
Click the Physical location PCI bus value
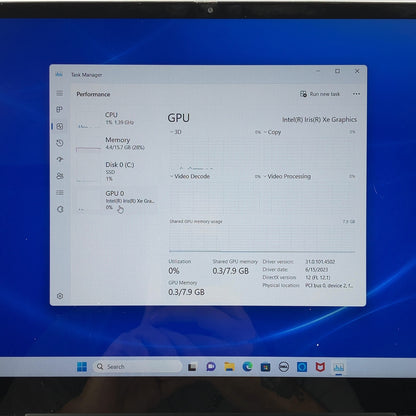point(329,286)
